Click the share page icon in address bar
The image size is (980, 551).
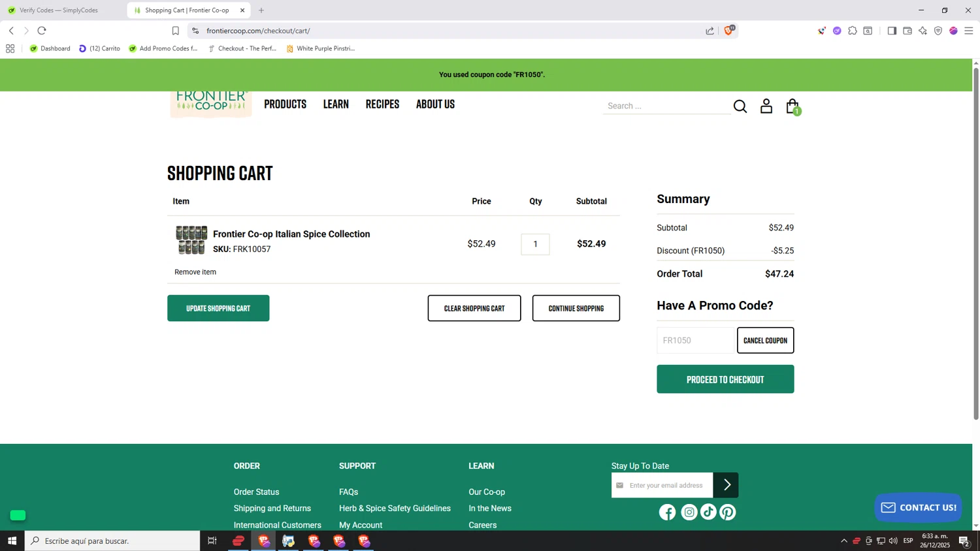point(710,31)
